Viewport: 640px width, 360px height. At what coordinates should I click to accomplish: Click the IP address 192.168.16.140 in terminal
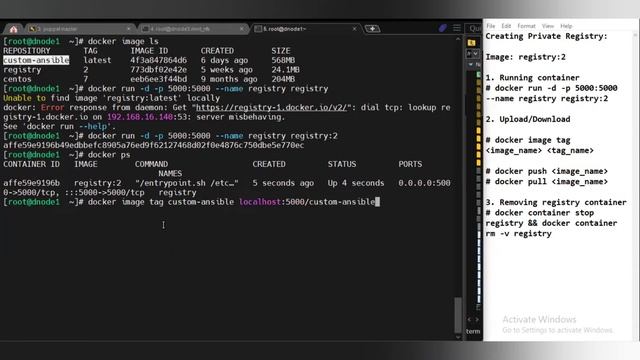click(x=140, y=117)
